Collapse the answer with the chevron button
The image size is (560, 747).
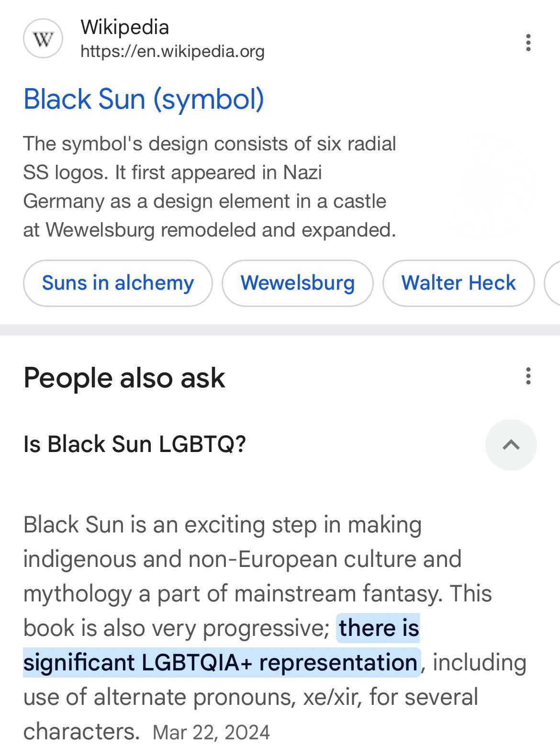point(511,445)
